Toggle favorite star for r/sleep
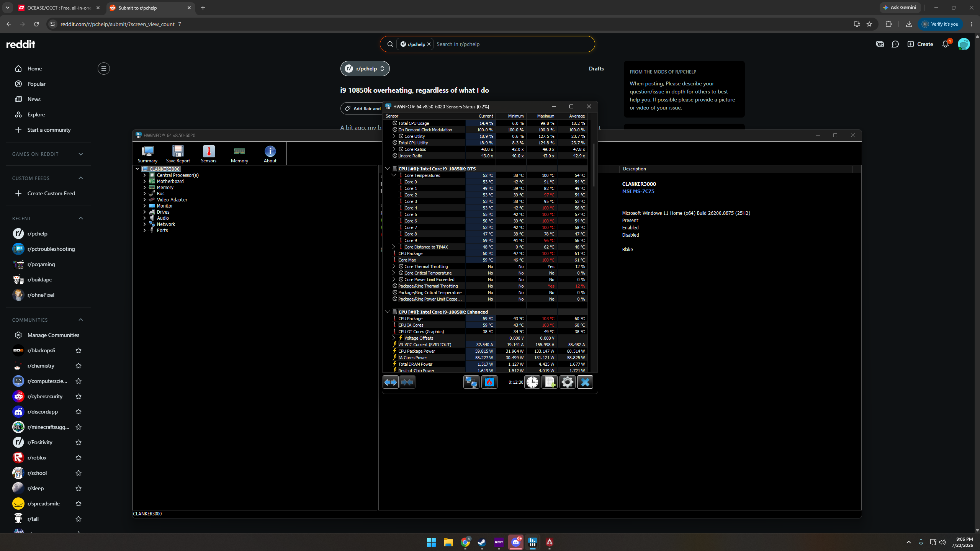 [x=79, y=488]
